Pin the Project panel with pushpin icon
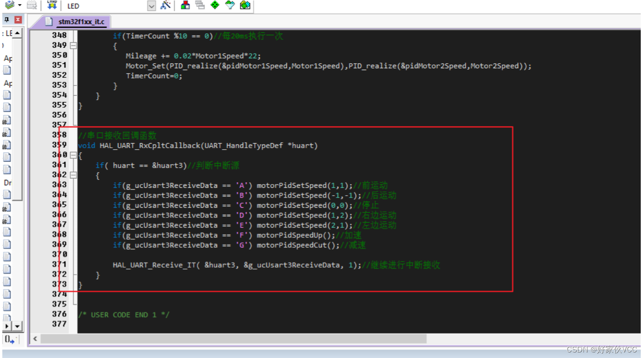 [x=7, y=20]
